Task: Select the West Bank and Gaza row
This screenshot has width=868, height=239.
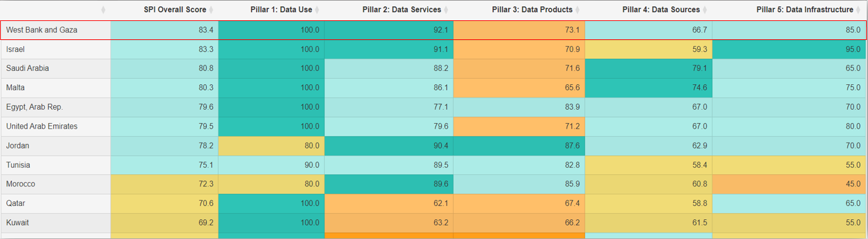Action: click(x=433, y=30)
